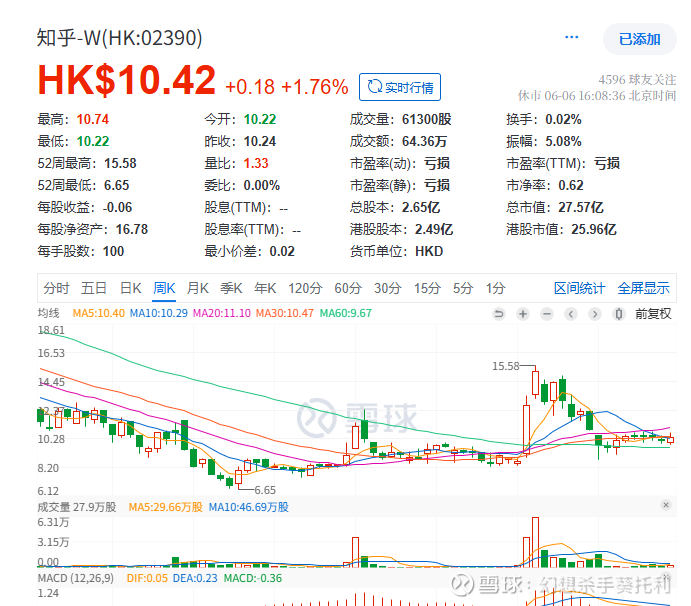Screen dimensions: 691x606
Task: Open 区间统计 range statistics
Action: [x=579, y=288]
